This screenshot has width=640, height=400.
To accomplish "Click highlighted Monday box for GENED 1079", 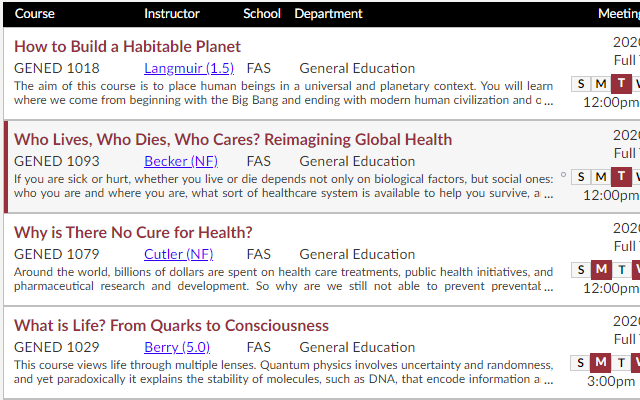I will 601,270.
